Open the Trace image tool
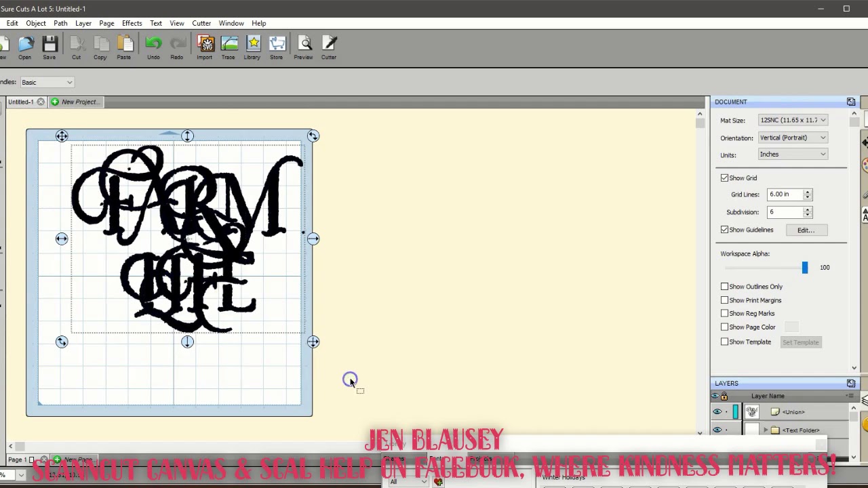Viewport: 868px width, 488px height. (229, 48)
